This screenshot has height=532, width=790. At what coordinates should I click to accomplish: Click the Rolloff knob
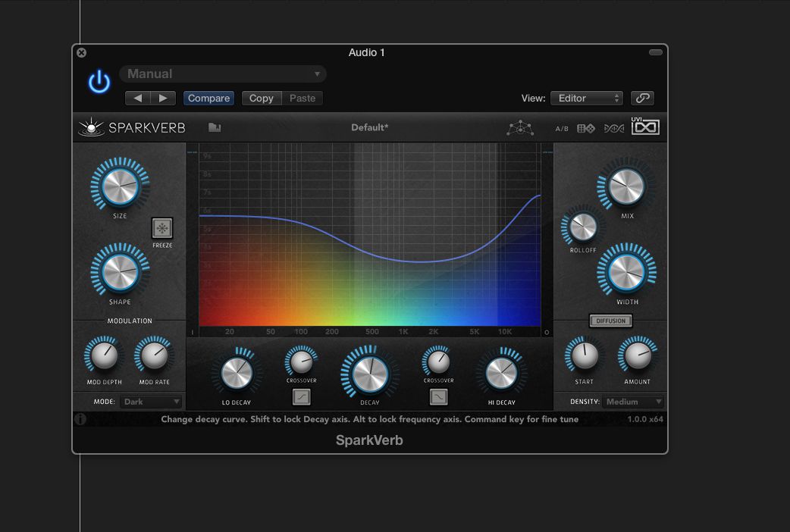(x=583, y=227)
